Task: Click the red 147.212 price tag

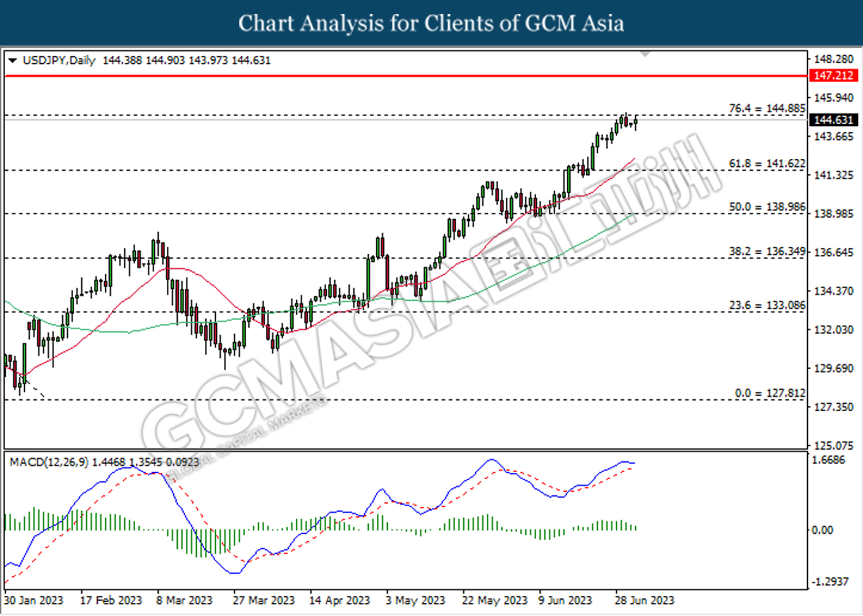Action: click(834, 75)
